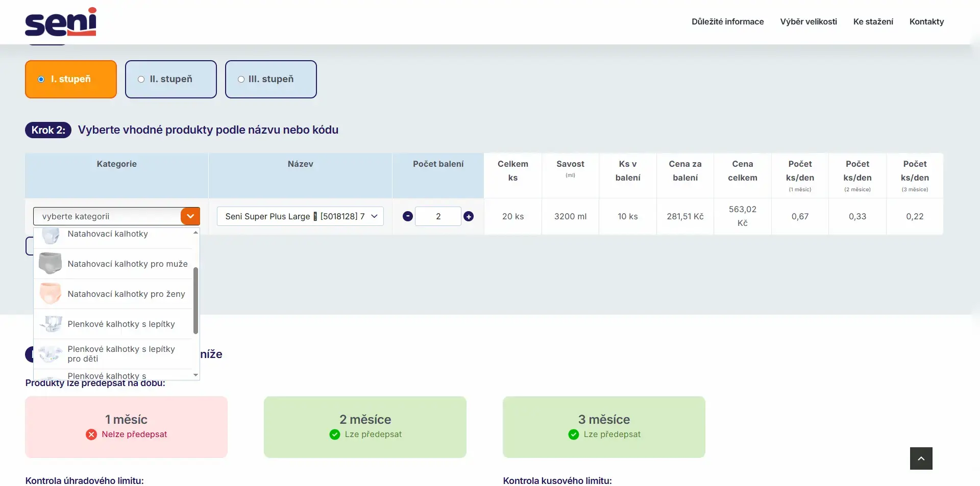
Task: Increase package count with plus icon
Action: [469, 216]
